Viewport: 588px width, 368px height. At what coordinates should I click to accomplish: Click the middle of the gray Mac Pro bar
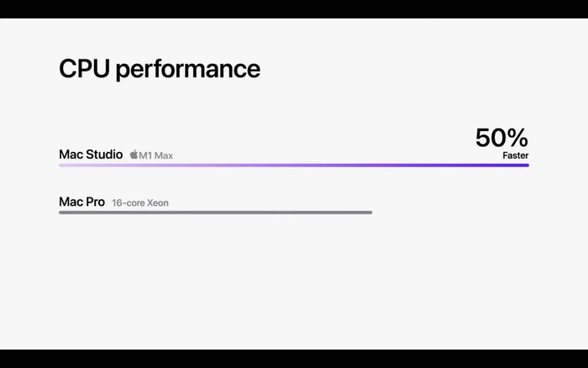[x=216, y=213]
